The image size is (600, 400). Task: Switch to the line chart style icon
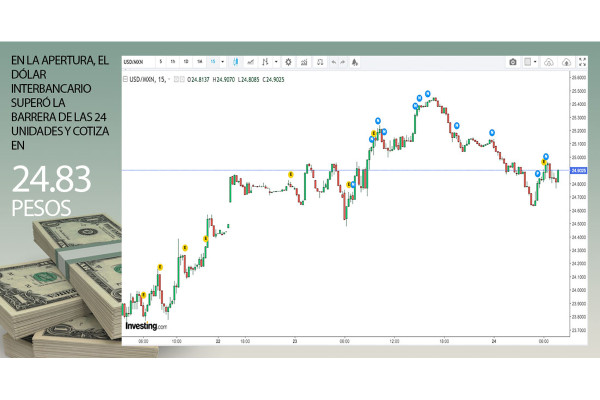pyautogui.click(x=251, y=62)
